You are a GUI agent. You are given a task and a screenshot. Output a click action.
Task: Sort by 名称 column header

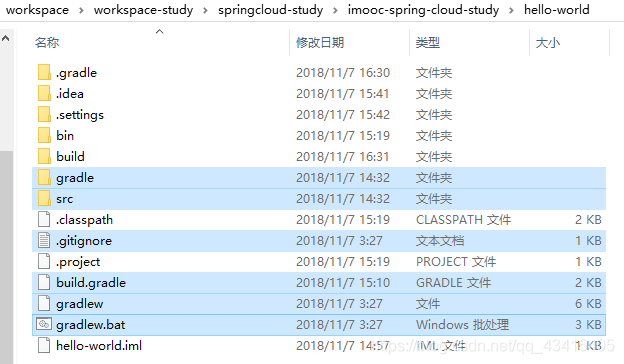(x=47, y=42)
